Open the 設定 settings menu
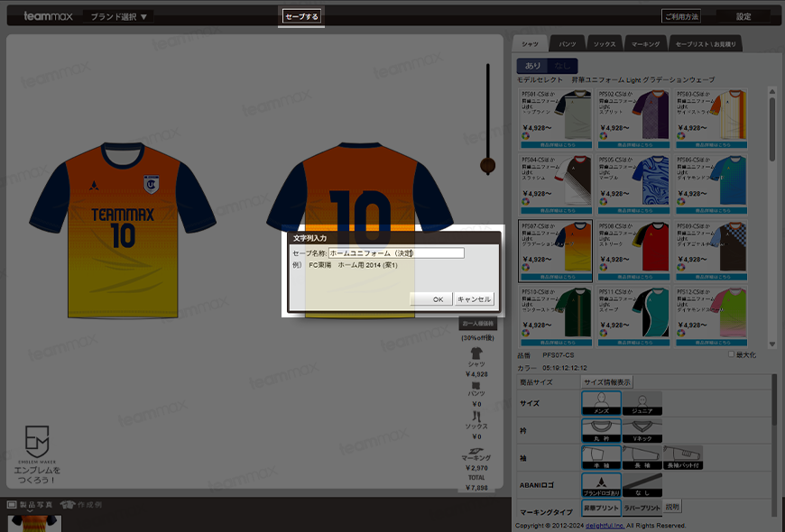This screenshot has width=785, height=532. [743, 16]
